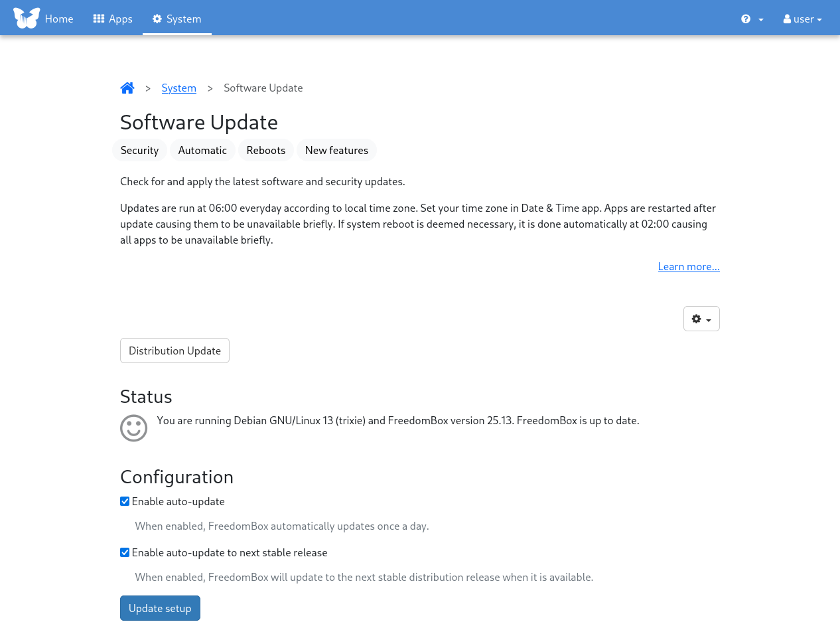The width and height of the screenshot is (840, 630).
Task: Select the New features tag
Action: (x=336, y=150)
